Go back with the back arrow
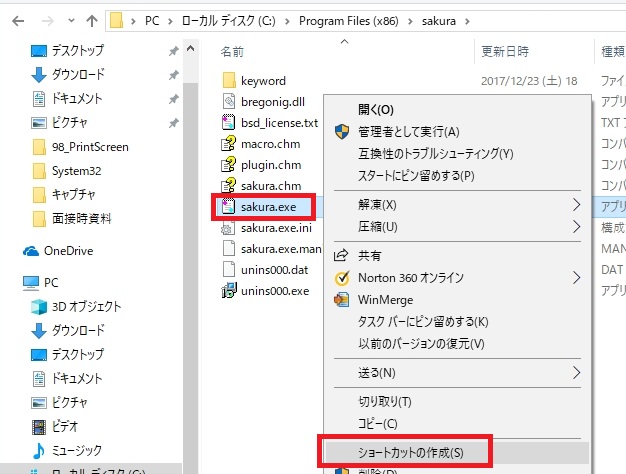This screenshot has height=474, width=626. [x=18, y=21]
